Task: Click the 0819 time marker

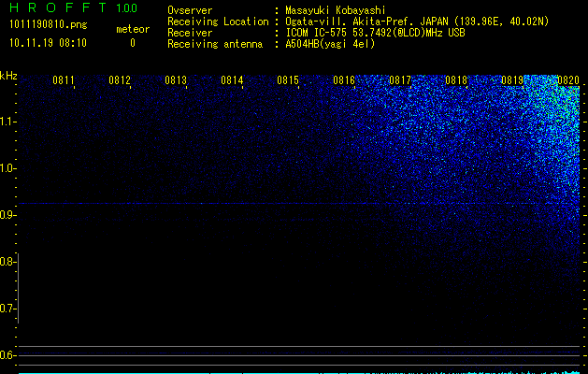Action: (x=512, y=80)
